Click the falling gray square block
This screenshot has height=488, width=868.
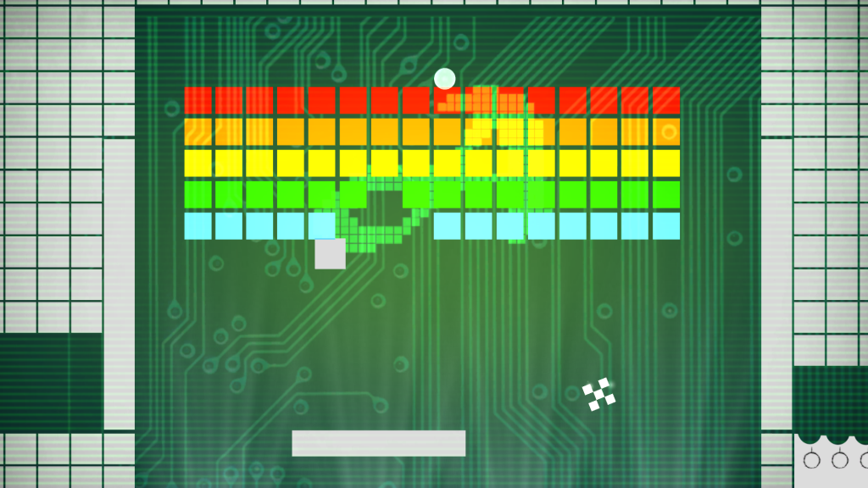click(330, 254)
